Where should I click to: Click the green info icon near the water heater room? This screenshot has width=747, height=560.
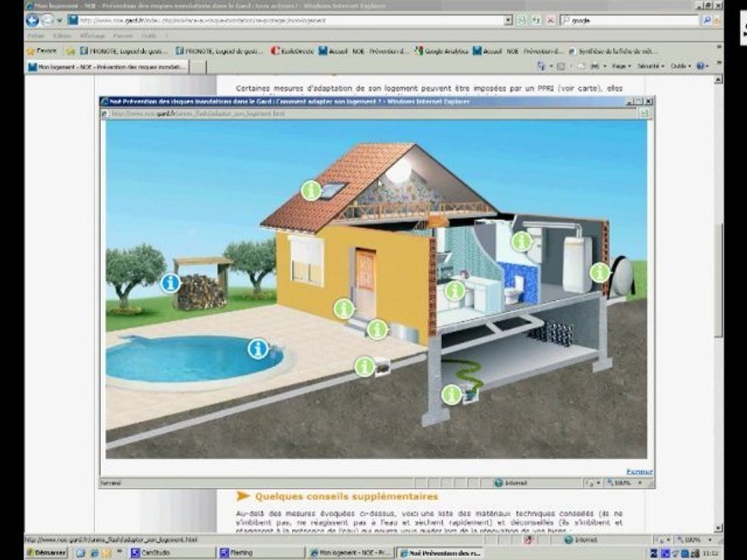pos(521,241)
